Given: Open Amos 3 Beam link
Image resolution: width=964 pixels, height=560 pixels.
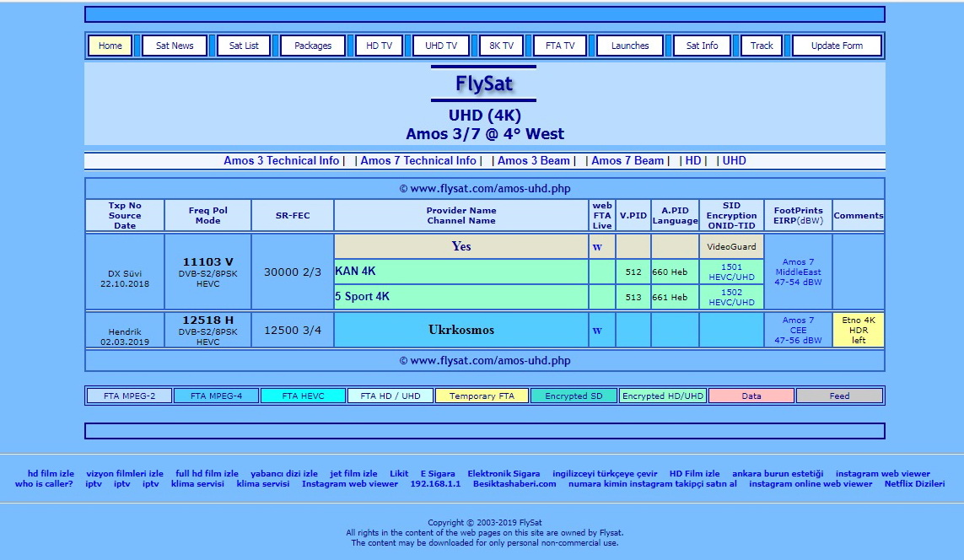Looking at the screenshot, I should tap(534, 160).
